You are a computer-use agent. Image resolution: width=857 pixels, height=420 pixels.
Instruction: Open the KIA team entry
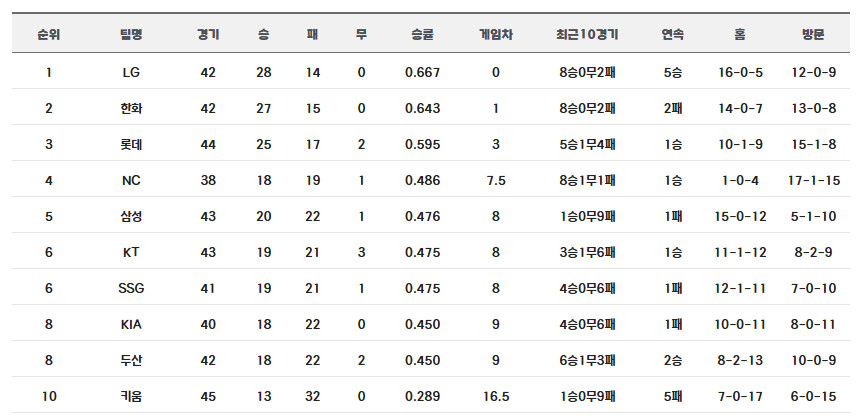(x=131, y=324)
